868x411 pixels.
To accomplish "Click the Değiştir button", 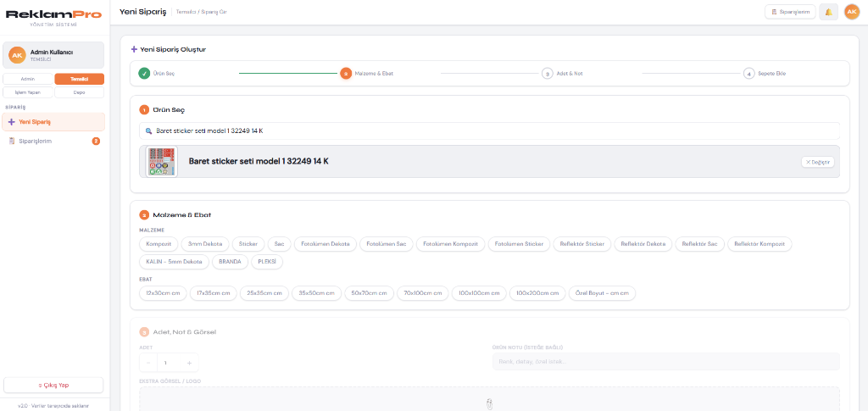I will point(818,162).
